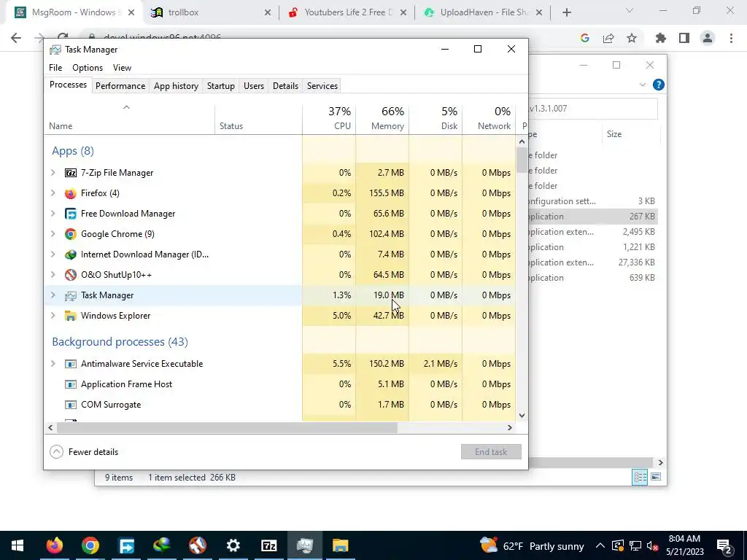
Task: Click the Application Frame Host icon
Action: pyautogui.click(x=71, y=384)
